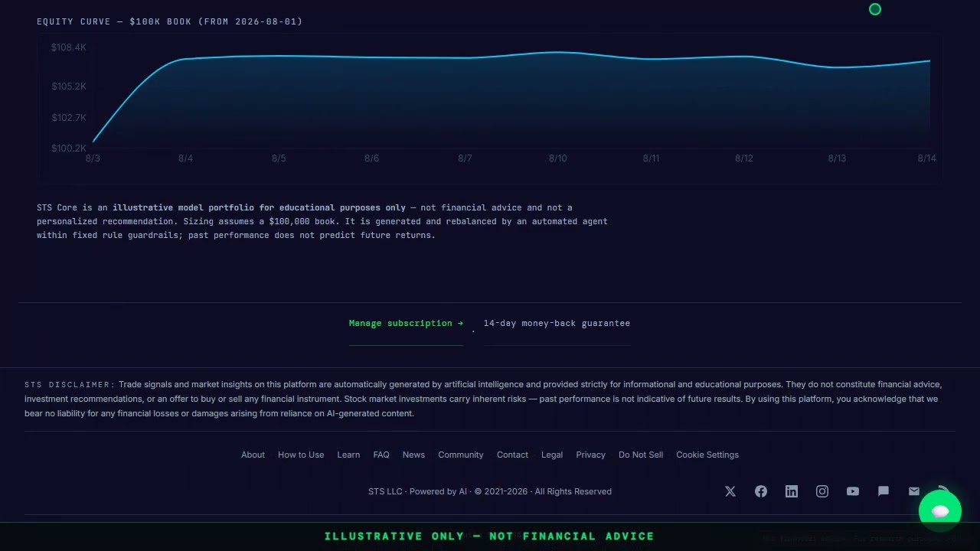Open the FAQ footer link
Screen dimensions: 980x551
tap(381, 455)
